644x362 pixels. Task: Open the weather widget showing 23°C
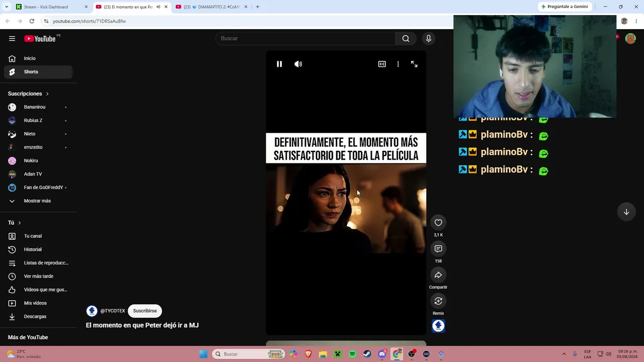tap(23, 354)
